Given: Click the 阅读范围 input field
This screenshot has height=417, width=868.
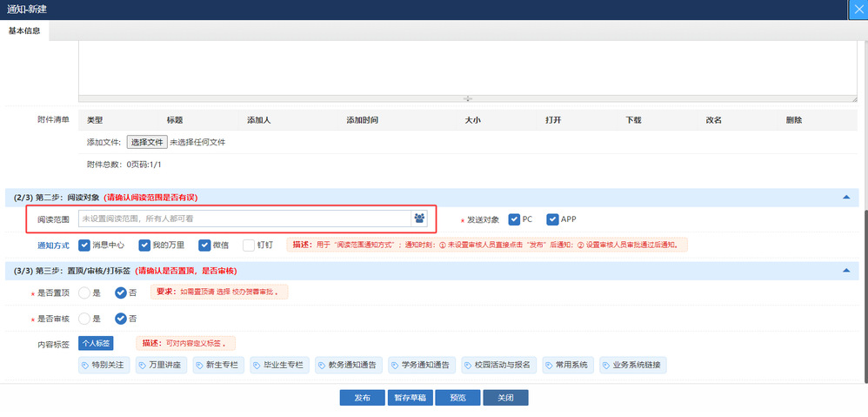Looking at the screenshot, I should point(244,219).
